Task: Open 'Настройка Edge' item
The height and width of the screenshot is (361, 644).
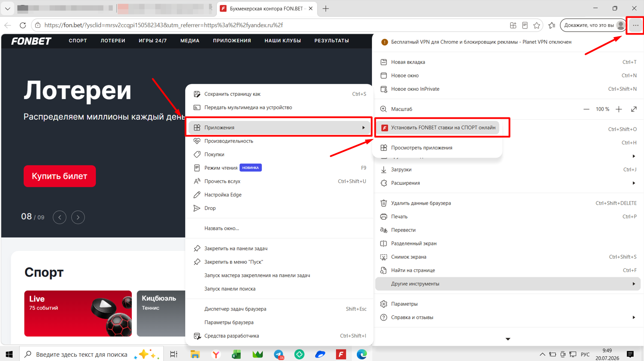Action: (279, 195)
